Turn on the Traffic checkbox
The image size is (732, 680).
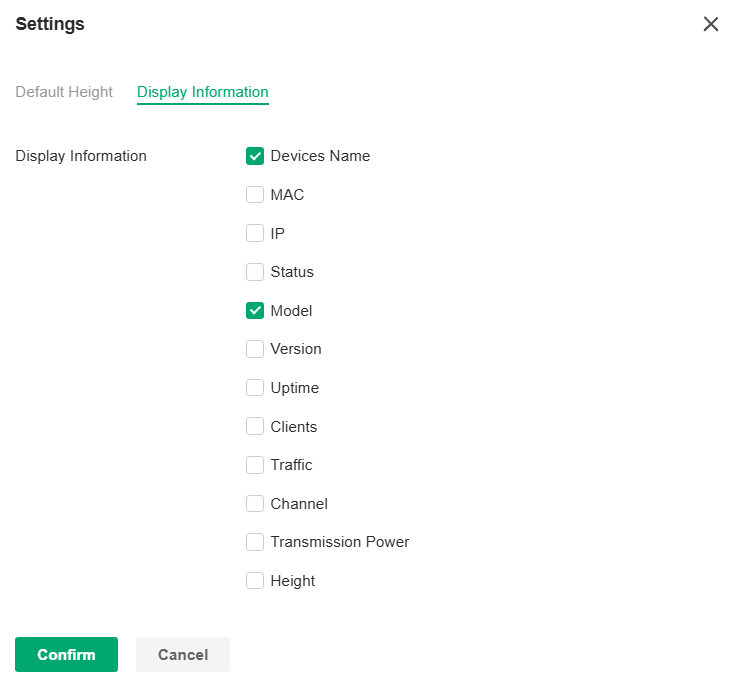[x=255, y=465]
